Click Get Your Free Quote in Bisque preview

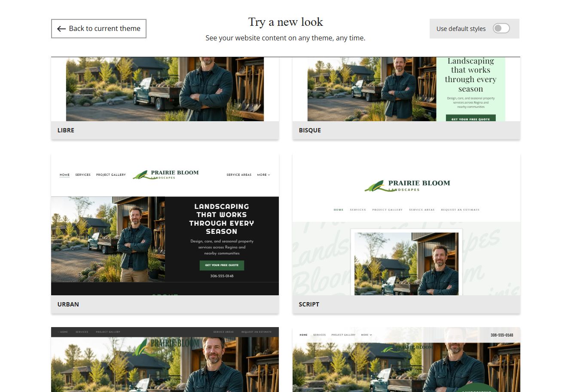pos(470,118)
